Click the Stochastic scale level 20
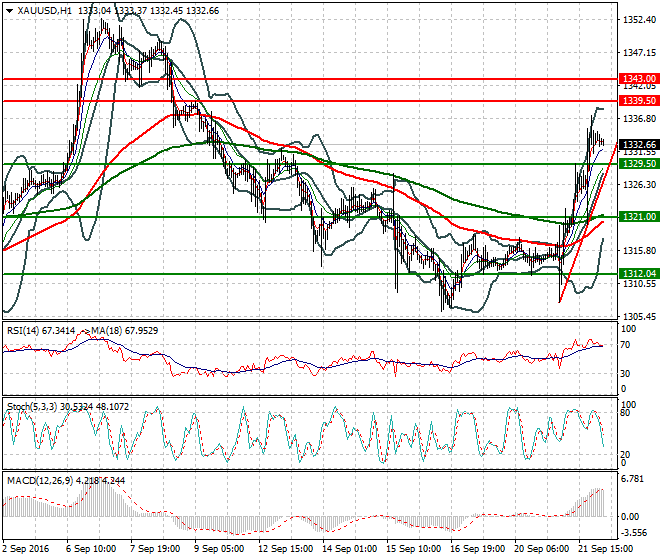The image size is (660, 560). pos(625,455)
